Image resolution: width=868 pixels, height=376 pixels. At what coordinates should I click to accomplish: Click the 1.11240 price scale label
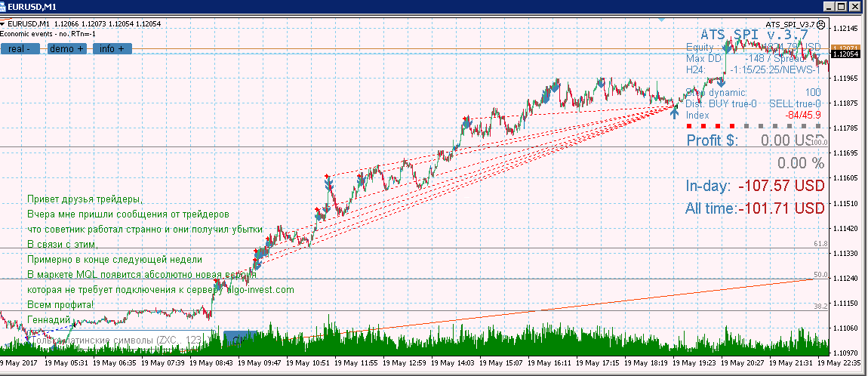coord(846,278)
